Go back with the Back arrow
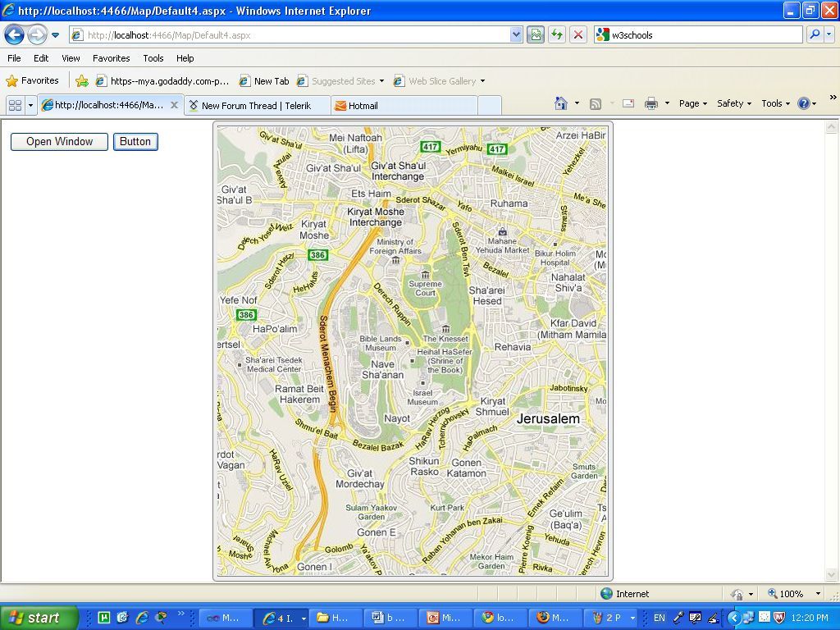Screen dimensions: 840x630 (x=14, y=35)
